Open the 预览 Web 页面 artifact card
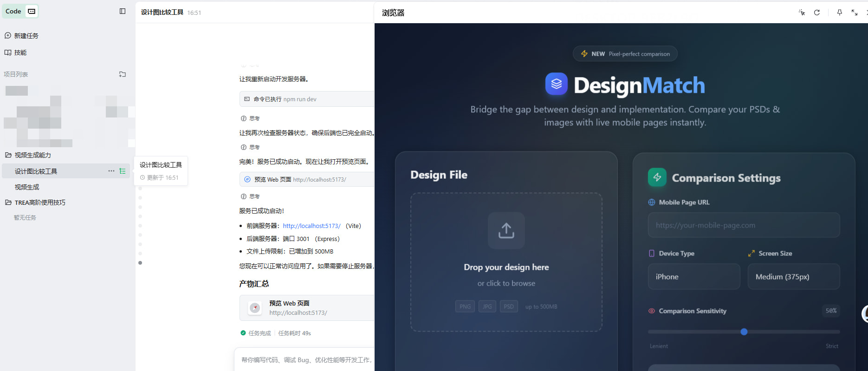 [x=306, y=308]
